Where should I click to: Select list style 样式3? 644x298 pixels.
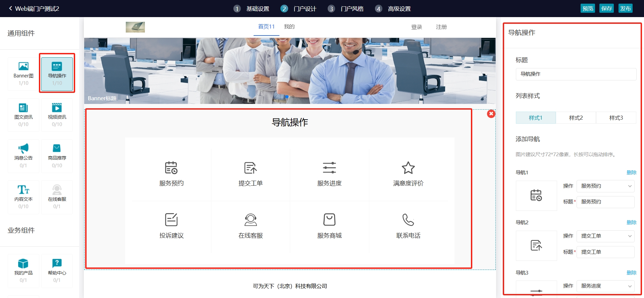pos(616,118)
